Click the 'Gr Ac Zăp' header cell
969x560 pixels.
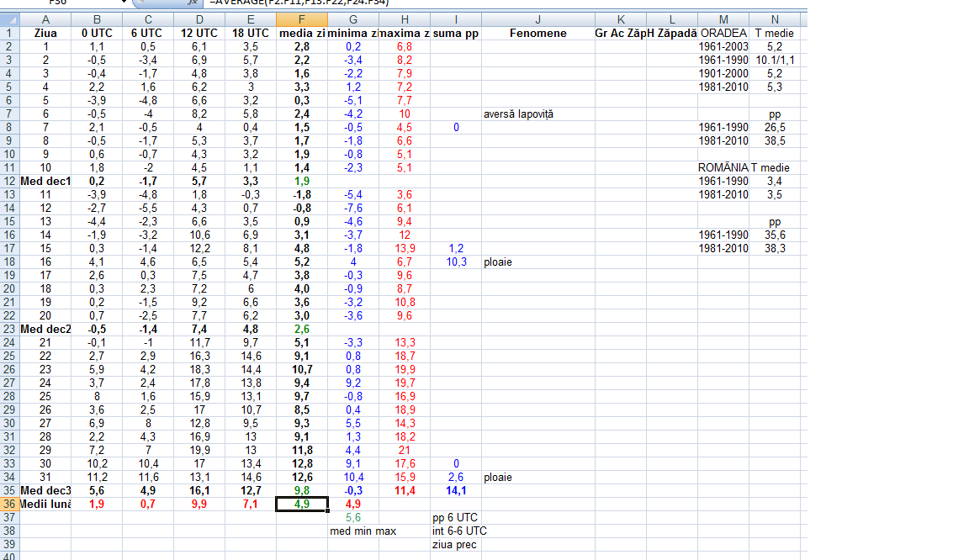[621, 34]
